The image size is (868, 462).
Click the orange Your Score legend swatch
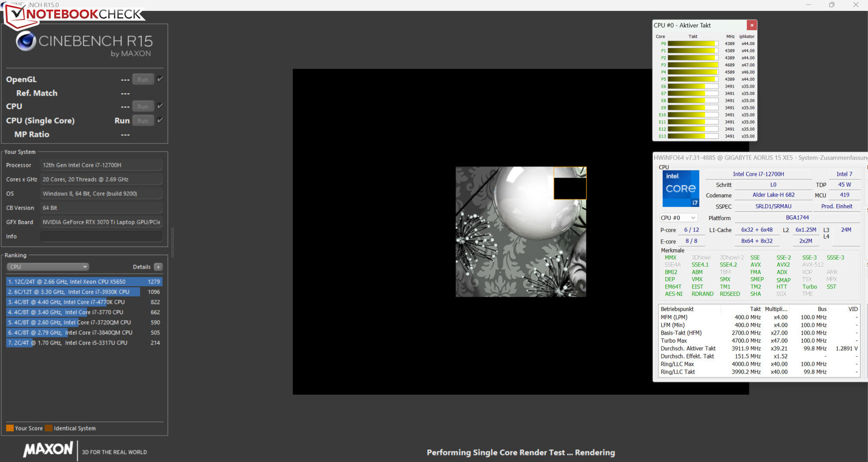9,428
